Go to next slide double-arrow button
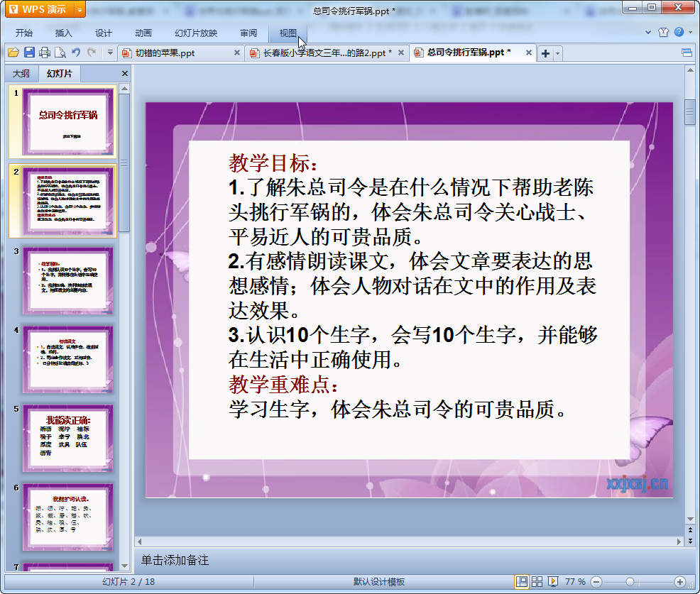 click(x=690, y=541)
